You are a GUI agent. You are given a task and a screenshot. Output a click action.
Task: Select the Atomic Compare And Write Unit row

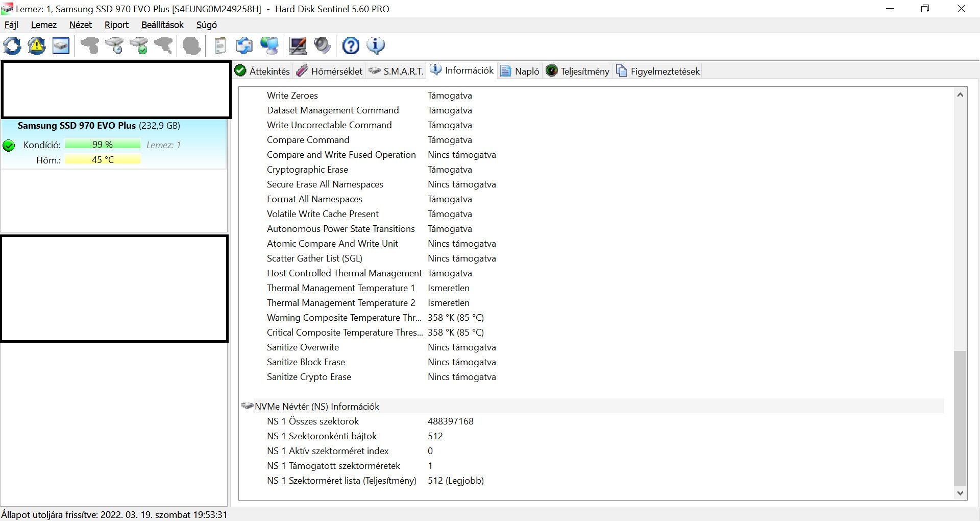[x=593, y=244]
